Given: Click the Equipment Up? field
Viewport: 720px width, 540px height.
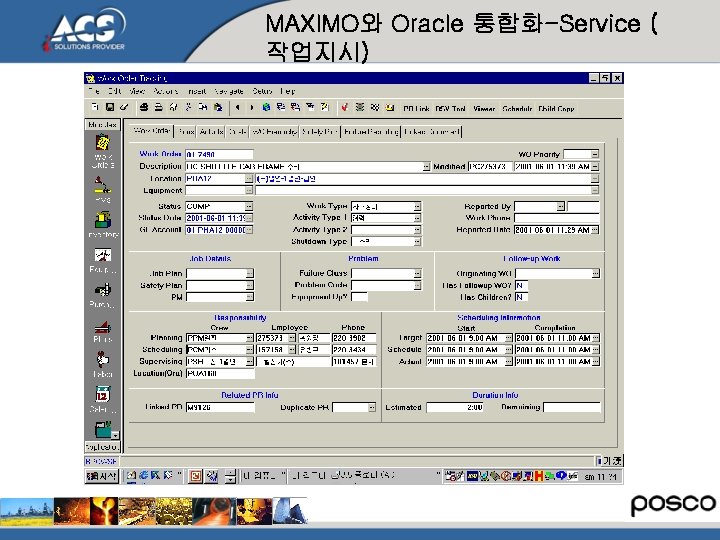Looking at the screenshot, I should pyautogui.click(x=360, y=297).
